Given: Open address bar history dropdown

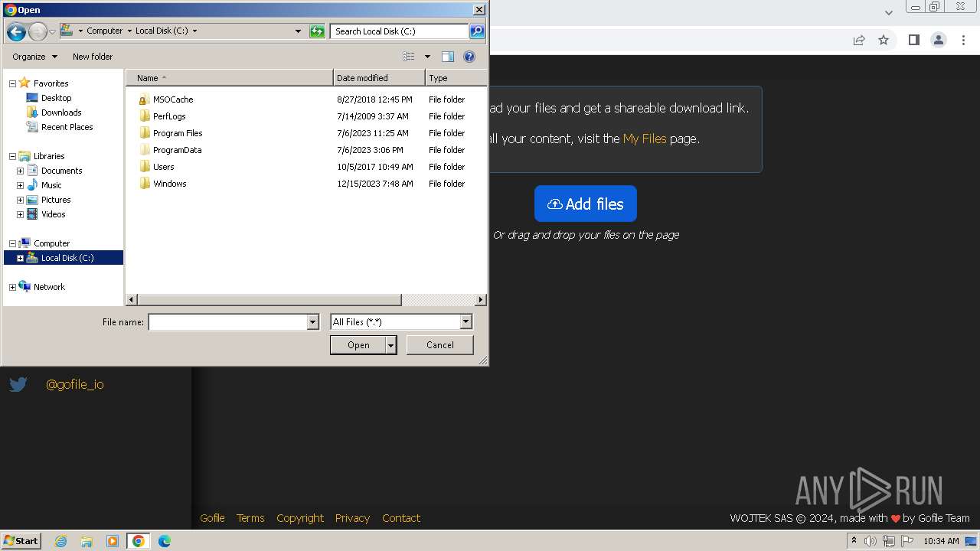Looking at the screenshot, I should pyautogui.click(x=298, y=31).
